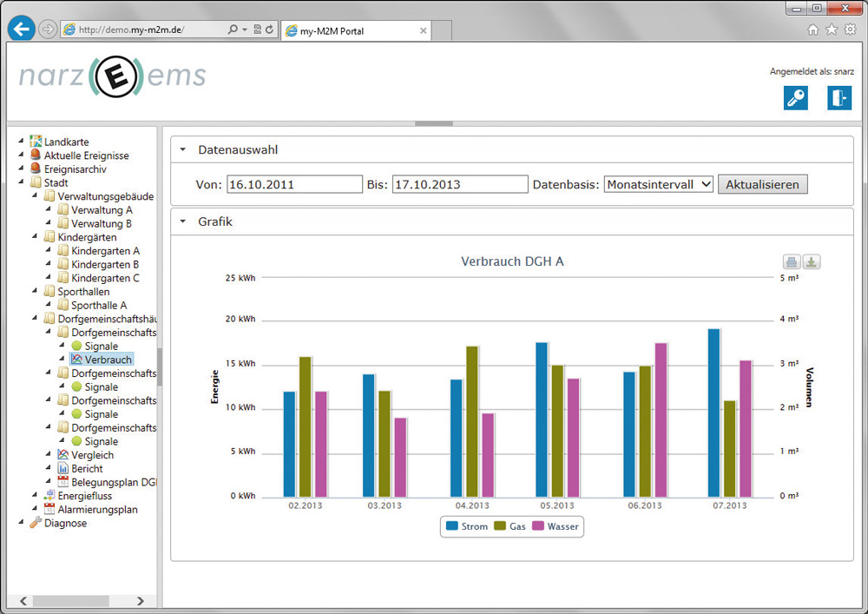Click the browser back button
This screenshot has height=614, width=868.
click(x=23, y=29)
